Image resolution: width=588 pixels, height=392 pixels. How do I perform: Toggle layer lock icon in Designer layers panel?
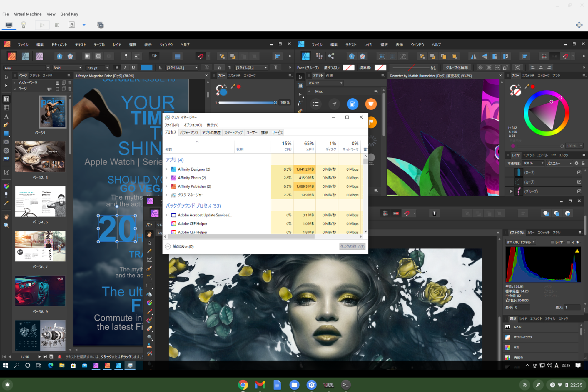tap(583, 163)
